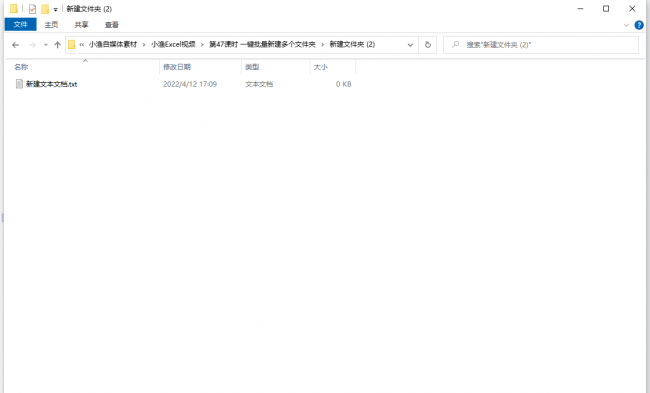The image size is (650, 393).
Task: Go up one folder level
Action: pyautogui.click(x=58, y=45)
